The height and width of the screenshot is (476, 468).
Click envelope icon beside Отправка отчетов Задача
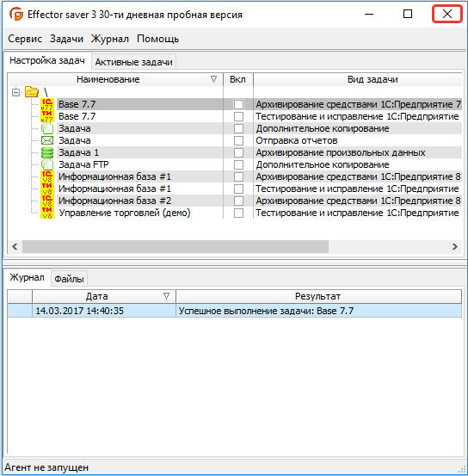click(47, 140)
